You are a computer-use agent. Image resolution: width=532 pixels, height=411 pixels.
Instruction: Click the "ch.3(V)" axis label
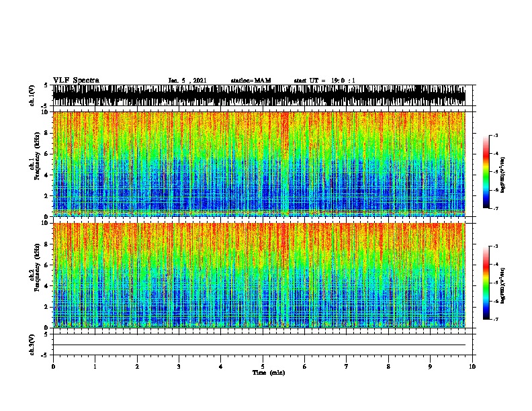point(32,345)
